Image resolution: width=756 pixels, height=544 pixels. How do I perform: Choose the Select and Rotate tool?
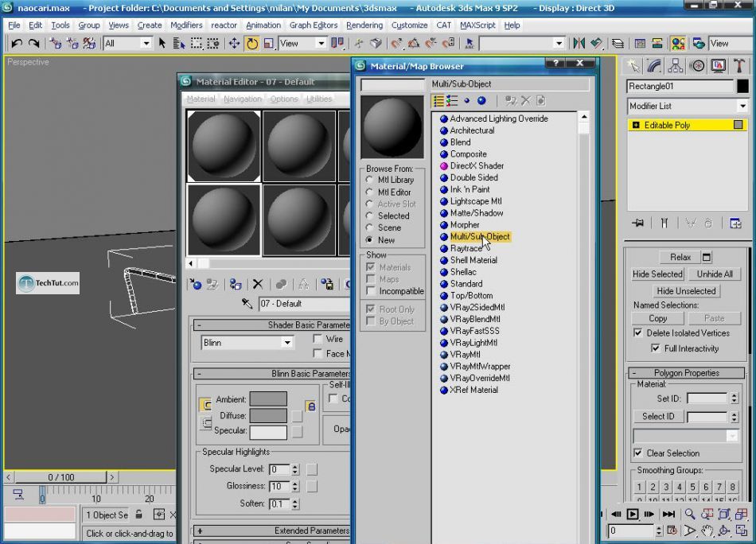click(x=251, y=44)
